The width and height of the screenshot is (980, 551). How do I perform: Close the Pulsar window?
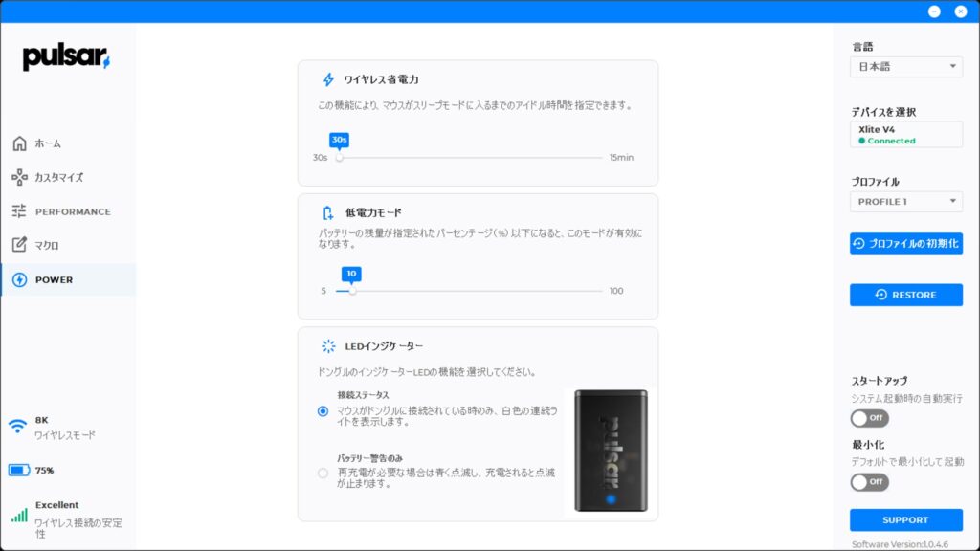(x=961, y=11)
